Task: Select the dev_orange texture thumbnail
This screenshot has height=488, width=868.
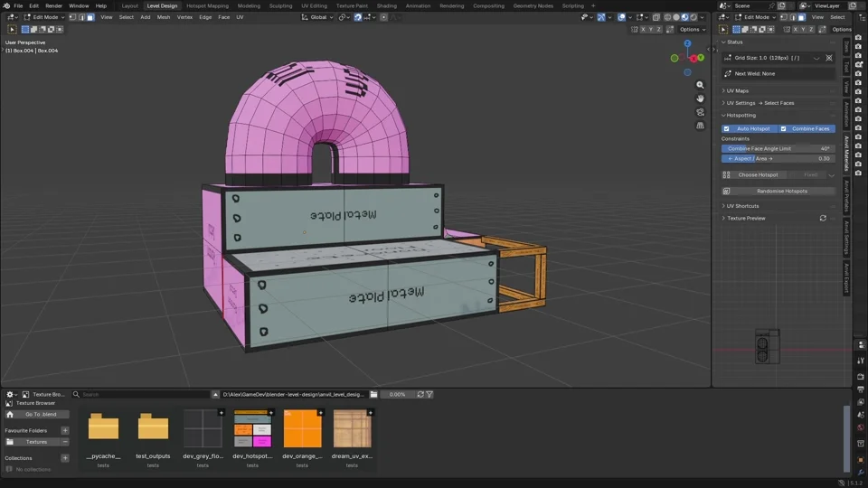Action: [302, 428]
